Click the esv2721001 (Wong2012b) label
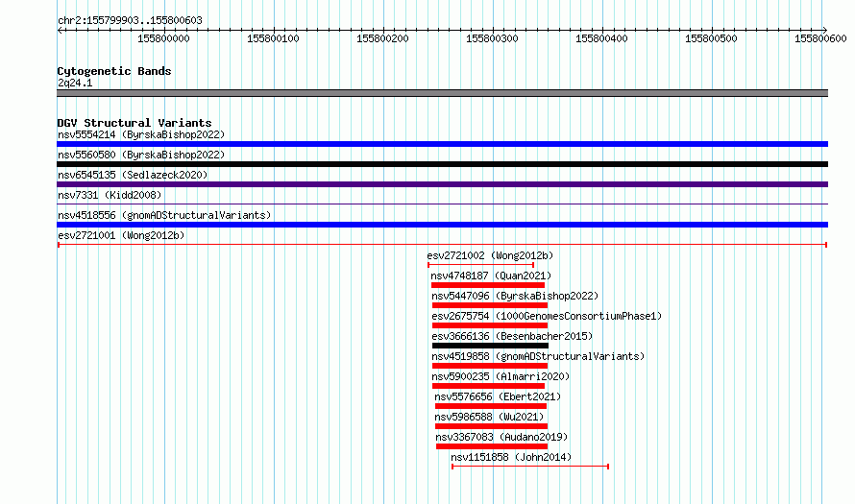Image resolution: width=855 pixels, height=504 pixels. coord(121,235)
